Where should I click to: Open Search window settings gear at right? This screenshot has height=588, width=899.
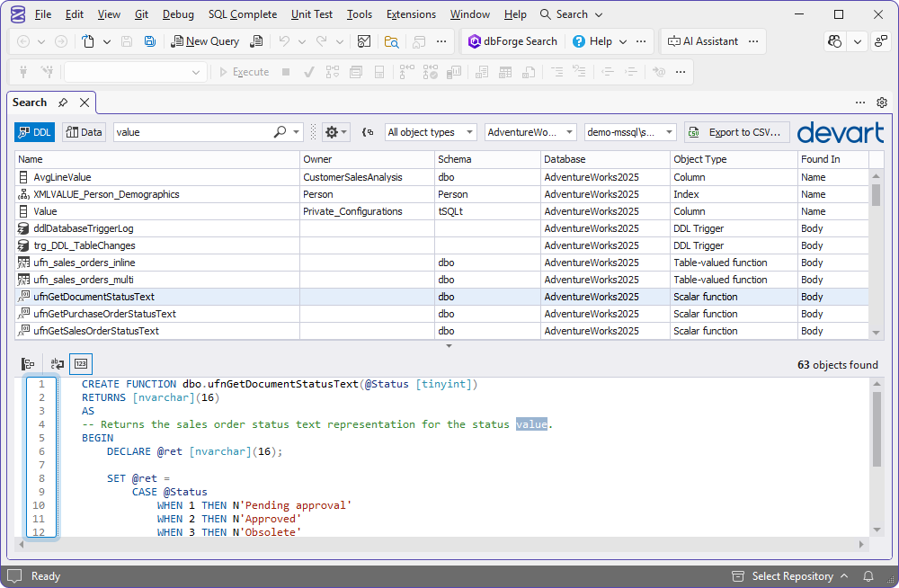[882, 102]
